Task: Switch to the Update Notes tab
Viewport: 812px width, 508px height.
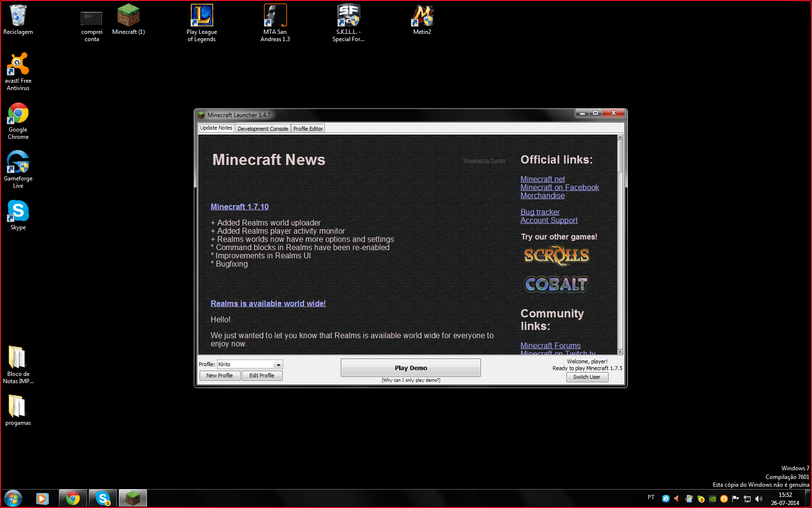Action: click(x=216, y=128)
